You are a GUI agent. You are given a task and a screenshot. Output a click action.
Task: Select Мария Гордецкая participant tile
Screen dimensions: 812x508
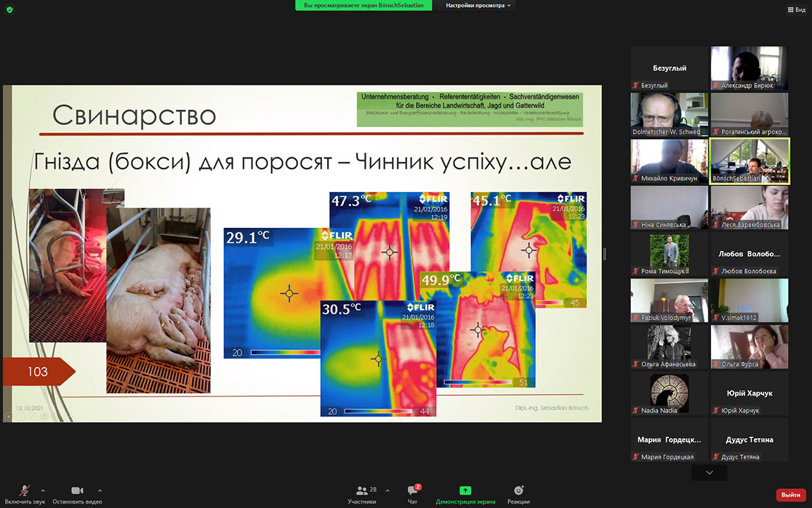(669, 440)
